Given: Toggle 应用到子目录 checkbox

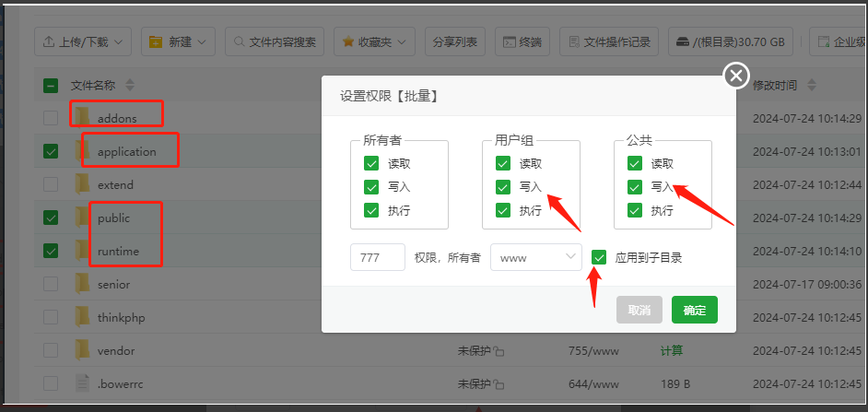Looking at the screenshot, I should coord(598,257).
